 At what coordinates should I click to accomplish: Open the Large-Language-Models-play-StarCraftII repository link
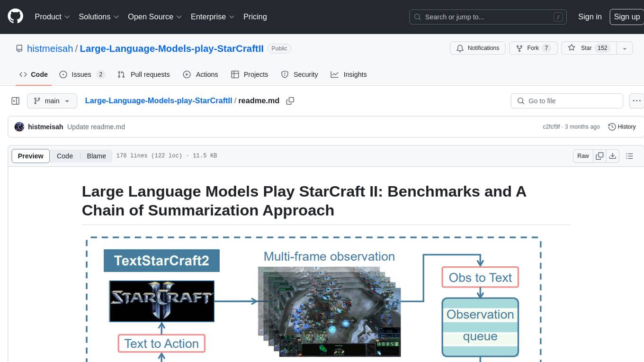click(x=172, y=48)
